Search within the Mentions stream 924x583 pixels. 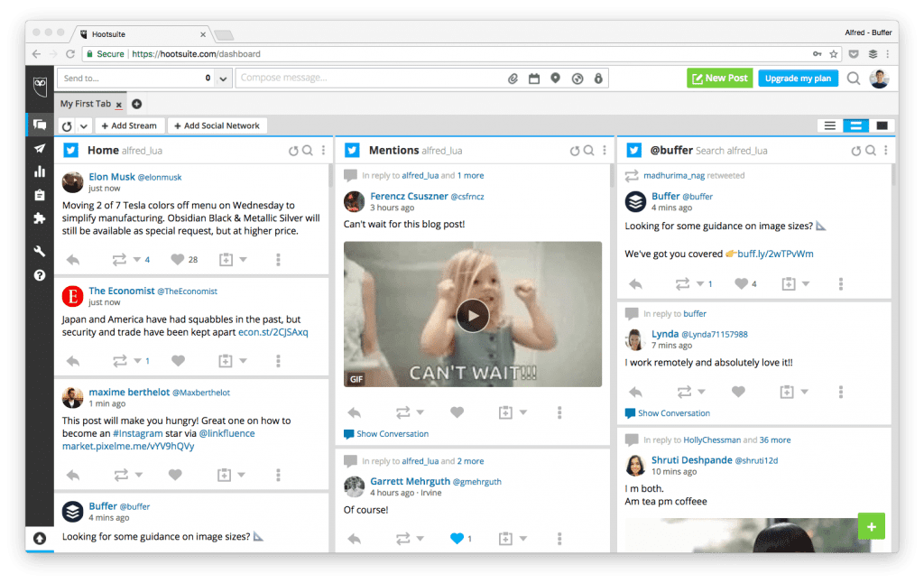[x=588, y=151]
